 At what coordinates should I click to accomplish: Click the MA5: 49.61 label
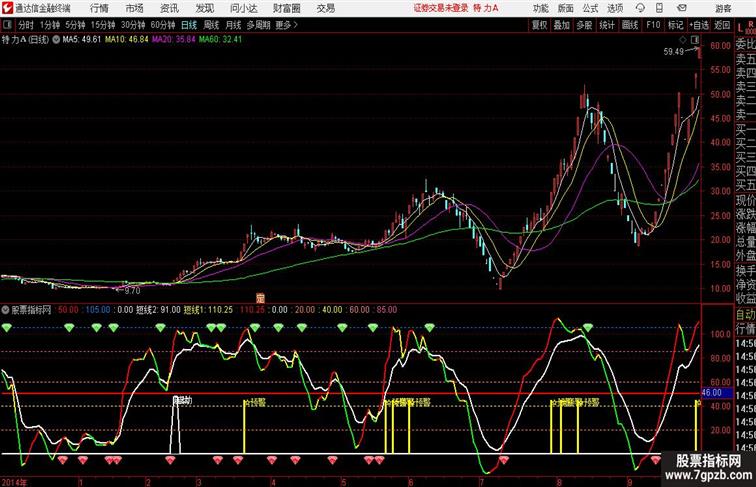point(82,40)
